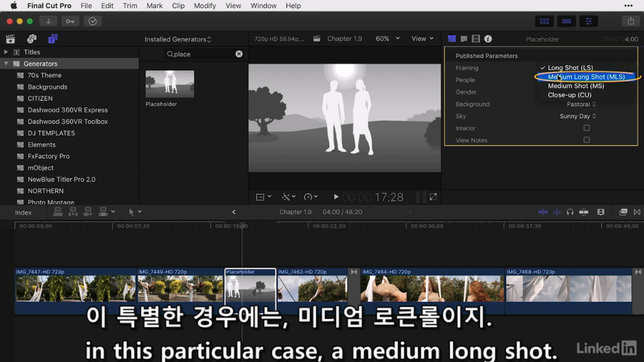Open the timeline Index

pyautogui.click(x=23, y=212)
